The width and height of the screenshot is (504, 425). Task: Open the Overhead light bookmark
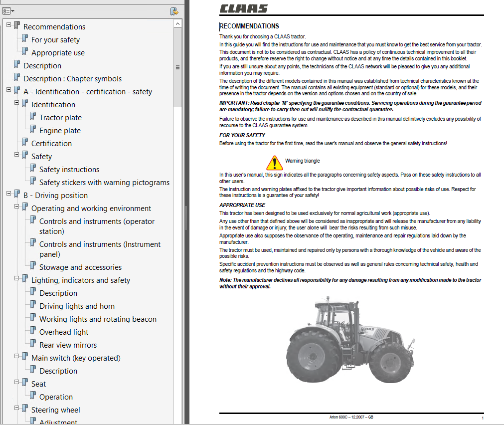[64, 332]
